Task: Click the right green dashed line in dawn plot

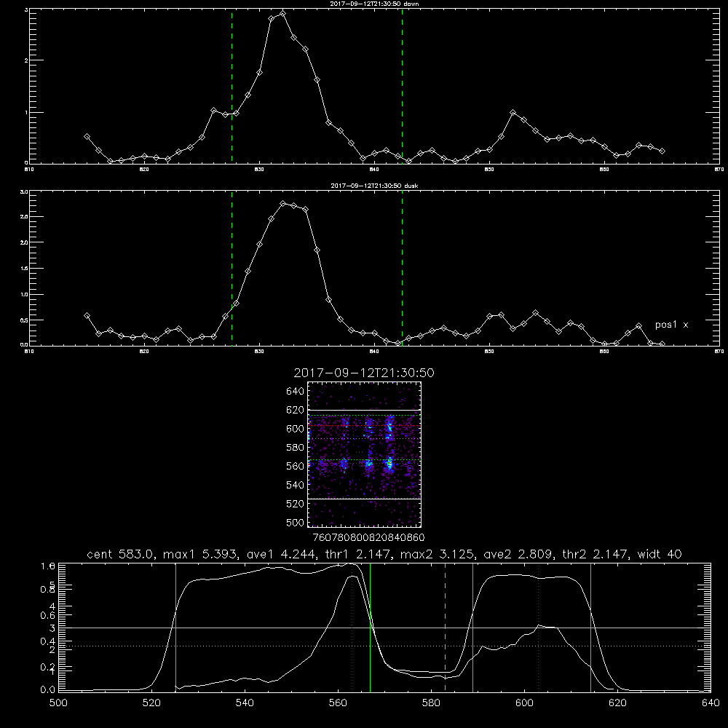Action: [x=402, y=87]
